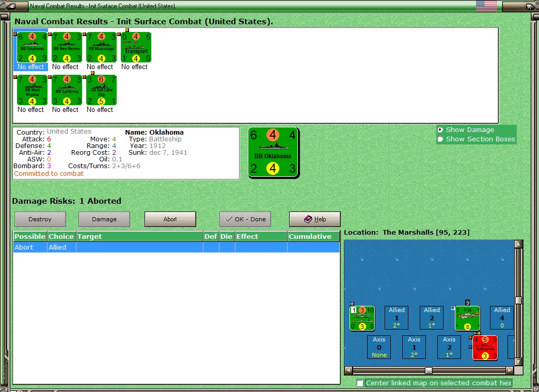The height and width of the screenshot is (392, 539).
Task: Click the Axis 2 section box
Action: pyautogui.click(x=449, y=347)
